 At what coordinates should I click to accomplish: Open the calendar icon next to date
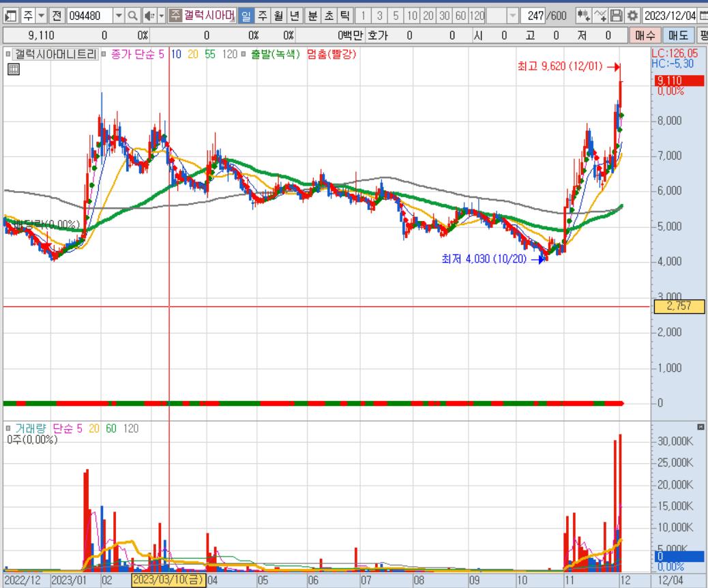click(703, 16)
